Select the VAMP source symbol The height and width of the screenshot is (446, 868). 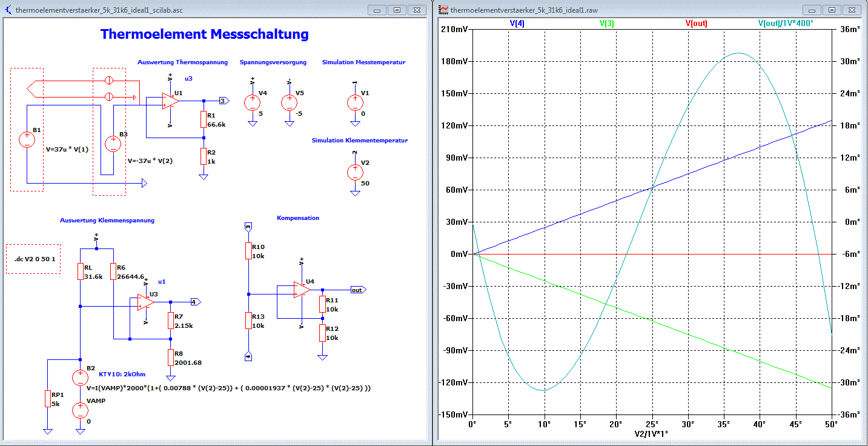[80, 410]
